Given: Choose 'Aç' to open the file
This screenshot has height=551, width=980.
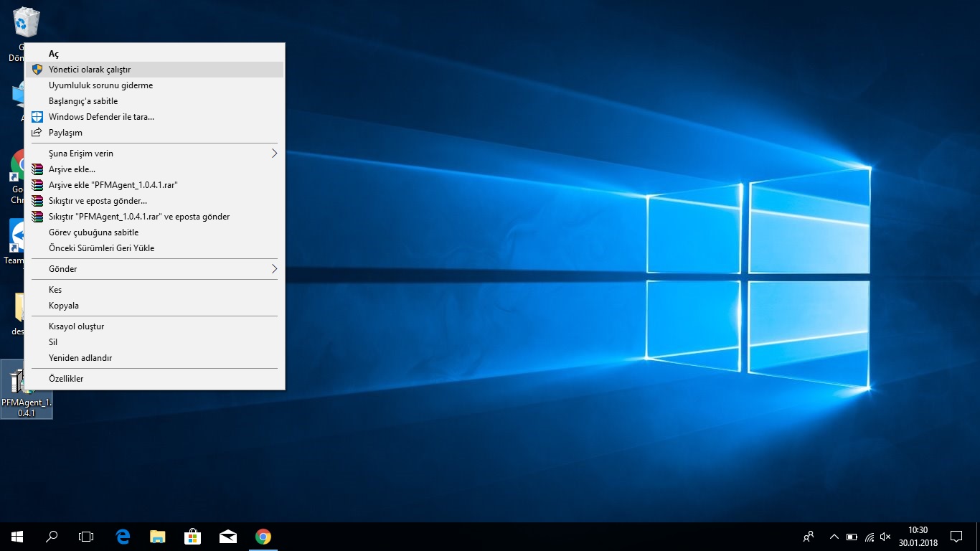Looking at the screenshot, I should (154, 54).
